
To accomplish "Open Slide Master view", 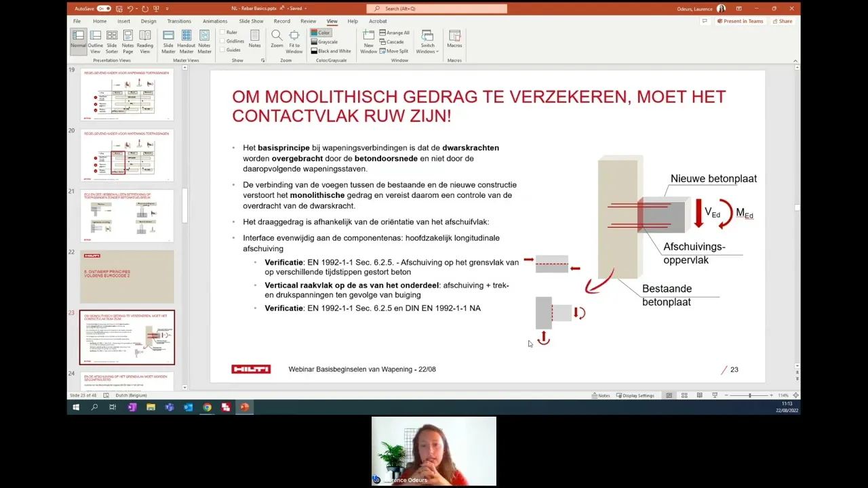I will click(x=168, y=41).
